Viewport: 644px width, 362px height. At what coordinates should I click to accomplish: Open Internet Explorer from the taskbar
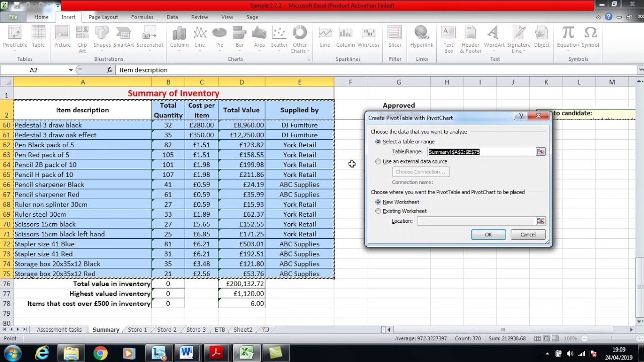pyautogui.click(x=42, y=353)
